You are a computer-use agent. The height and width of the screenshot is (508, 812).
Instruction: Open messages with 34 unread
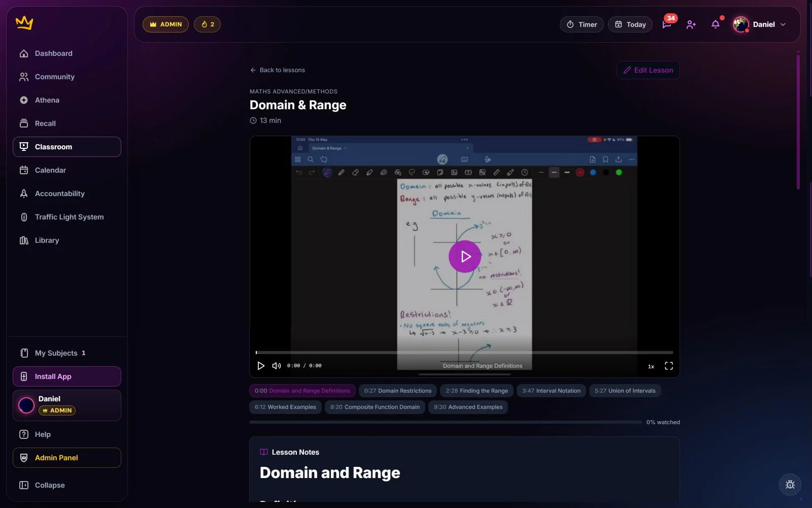click(x=667, y=24)
